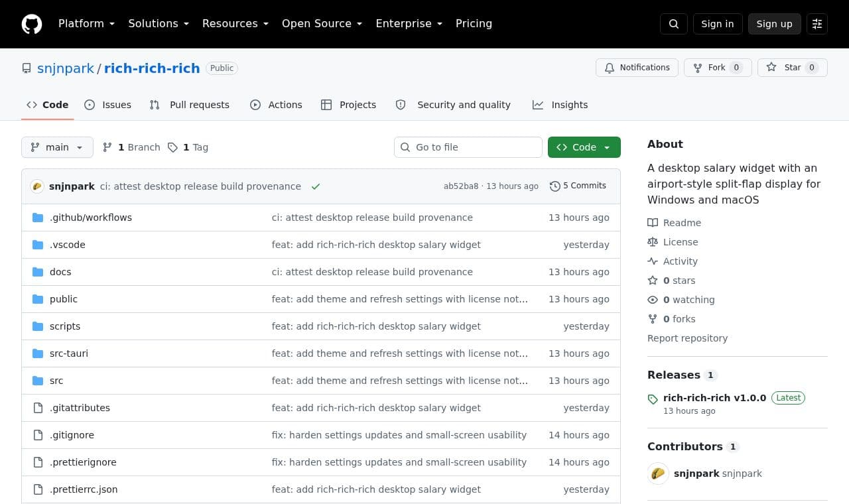Open the .github/workflows folder icon
The height and width of the screenshot is (504, 849).
38,218
